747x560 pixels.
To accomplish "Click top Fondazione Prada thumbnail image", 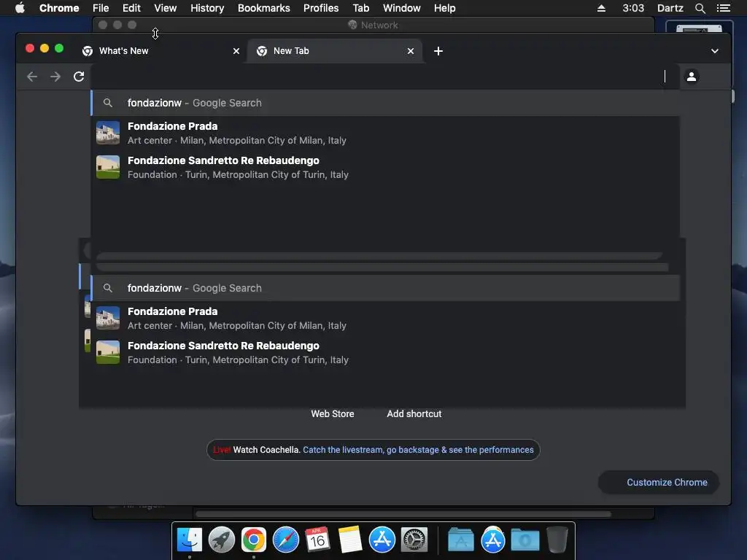I will 108,133.
